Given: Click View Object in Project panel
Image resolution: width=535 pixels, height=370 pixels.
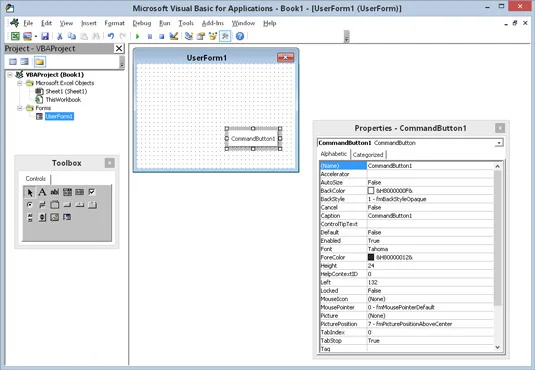Looking at the screenshot, I should (25, 62).
